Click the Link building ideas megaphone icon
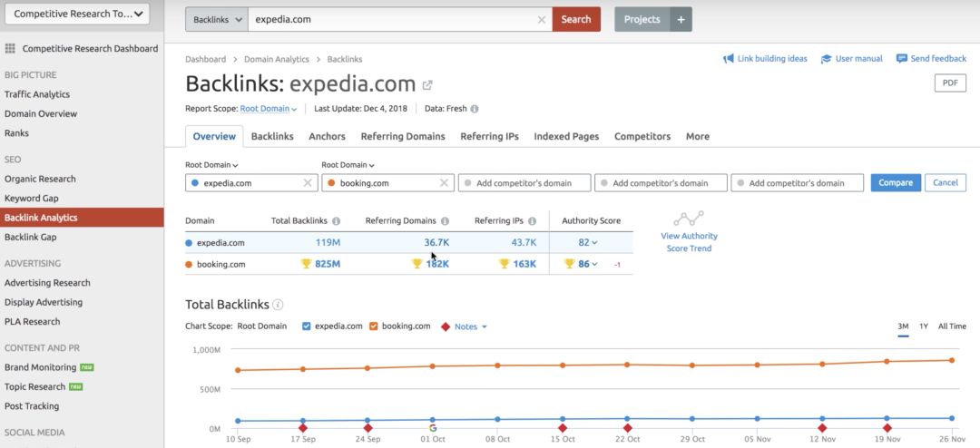The height and width of the screenshot is (448, 980). tap(728, 59)
